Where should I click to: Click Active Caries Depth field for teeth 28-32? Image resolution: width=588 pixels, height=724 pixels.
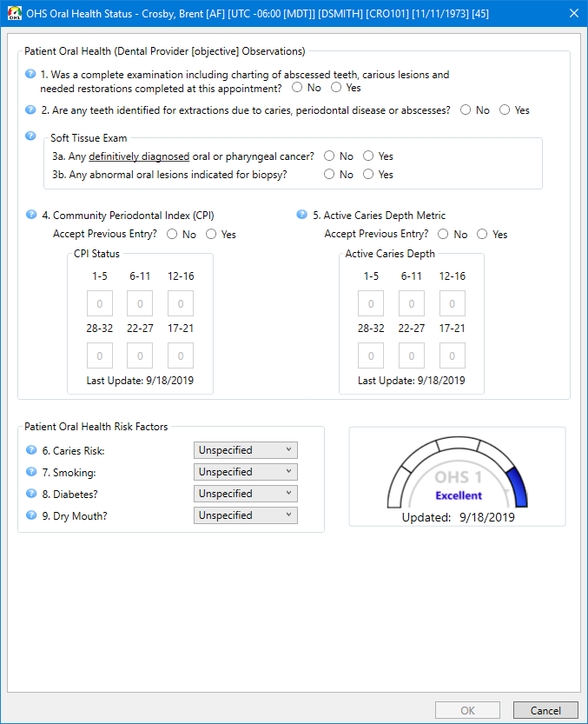[x=371, y=355]
